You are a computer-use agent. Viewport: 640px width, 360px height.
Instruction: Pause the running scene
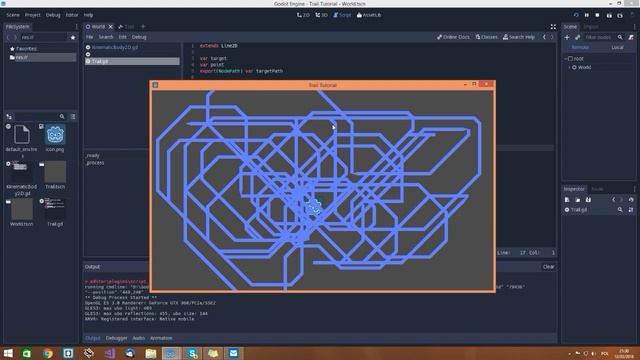(x=587, y=15)
